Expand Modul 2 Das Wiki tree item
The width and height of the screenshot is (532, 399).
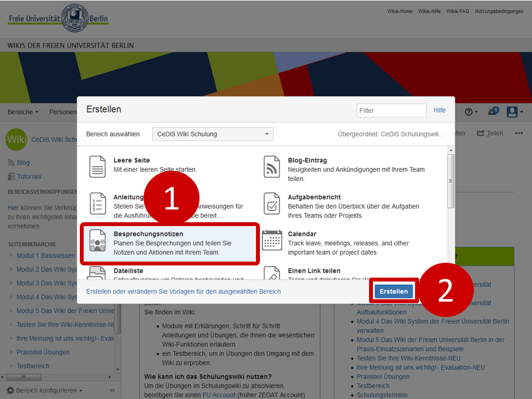coord(11,269)
